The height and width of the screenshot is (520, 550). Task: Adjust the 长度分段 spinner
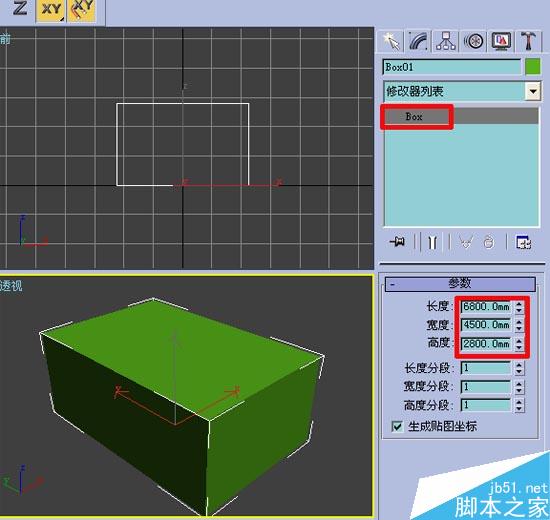tap(519, 368)
